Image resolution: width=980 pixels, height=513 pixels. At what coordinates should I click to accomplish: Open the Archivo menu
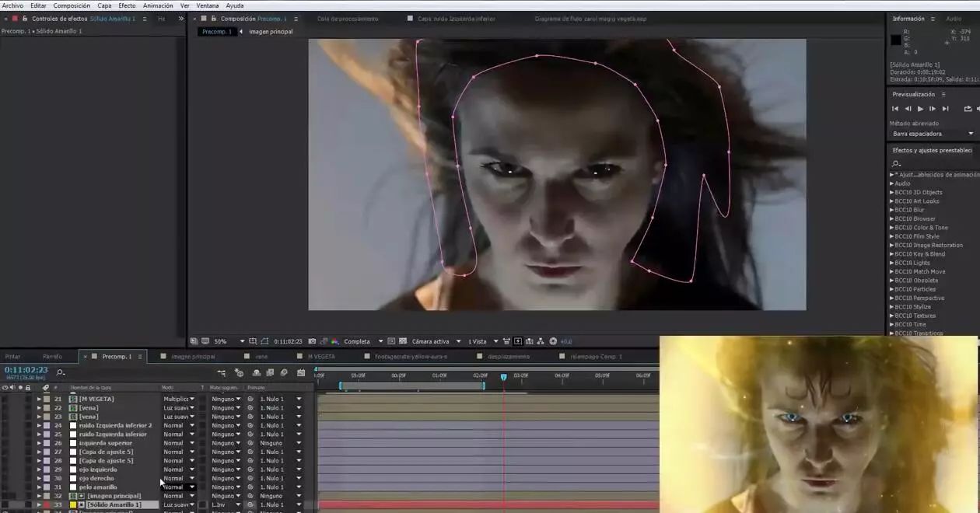12,5
